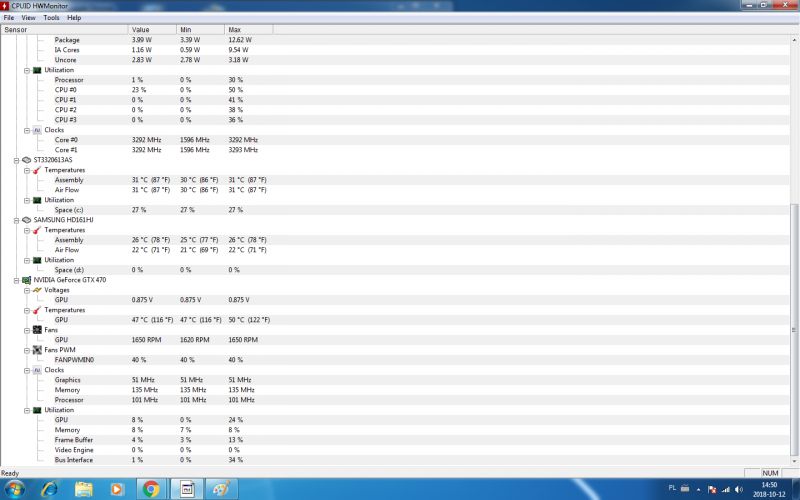Click the network signal tray icon
The image size is (800, 500).
725,490
